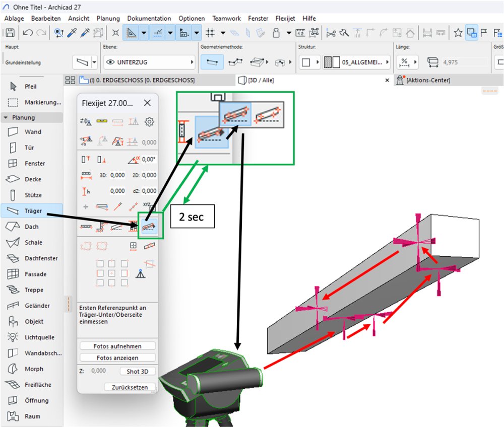Select single beam geometry method
This screenshot has width=504, height=427.
click(x=212, y=62)
